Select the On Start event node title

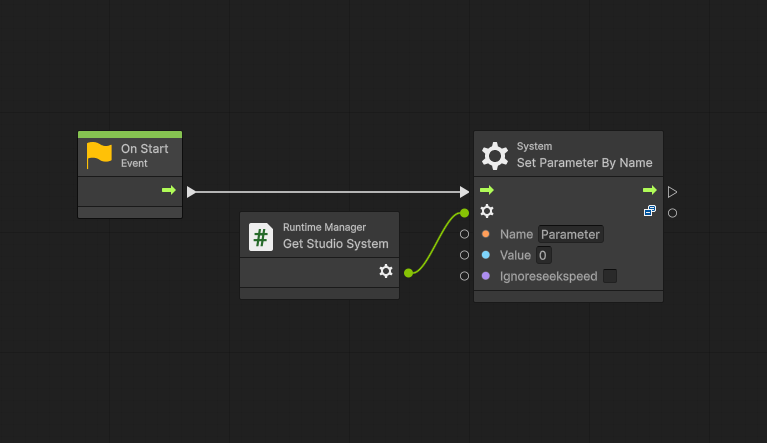click(144, 149)
